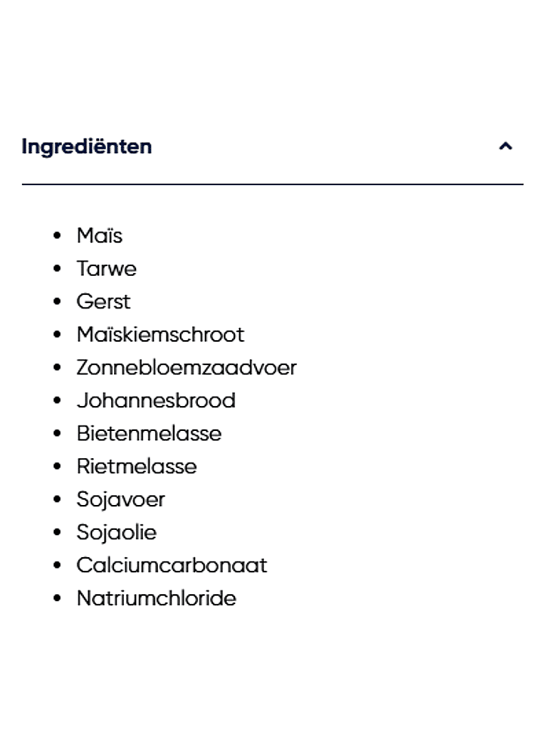Screen dimensions: 551x756
Task: Click the Maïs list item
Action: (x=99, y=236)
